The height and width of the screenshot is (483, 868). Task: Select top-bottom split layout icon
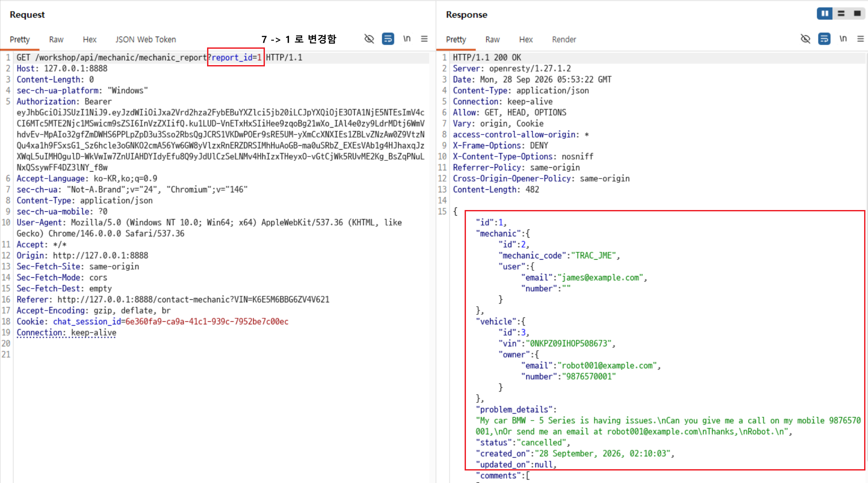(x=841, y=13)
